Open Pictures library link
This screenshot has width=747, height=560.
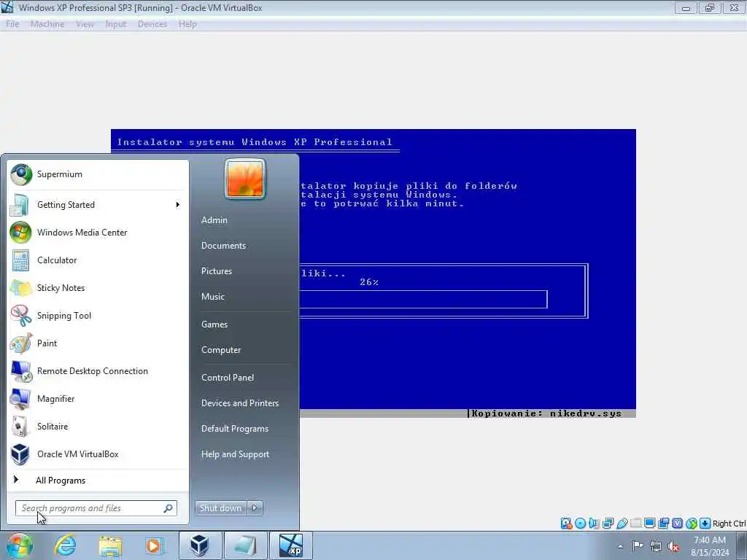pyautogui.click(x=217, y=271)
